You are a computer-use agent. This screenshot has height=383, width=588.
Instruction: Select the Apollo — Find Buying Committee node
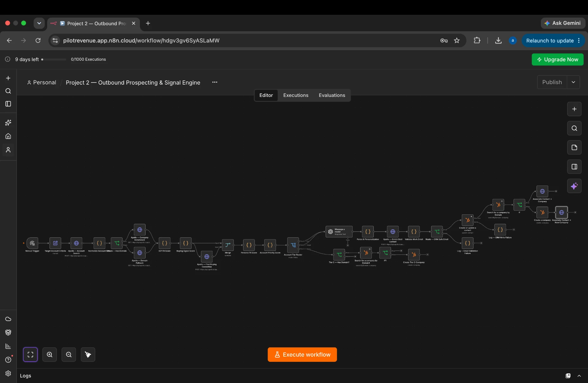tap(207, 257)
